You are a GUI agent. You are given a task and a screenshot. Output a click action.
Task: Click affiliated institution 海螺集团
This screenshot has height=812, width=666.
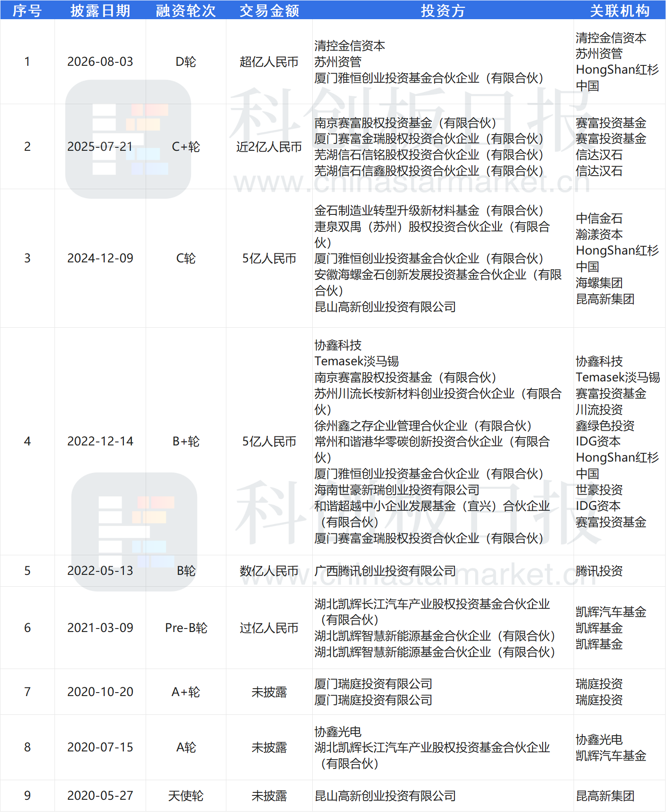[x=599, y=282]
